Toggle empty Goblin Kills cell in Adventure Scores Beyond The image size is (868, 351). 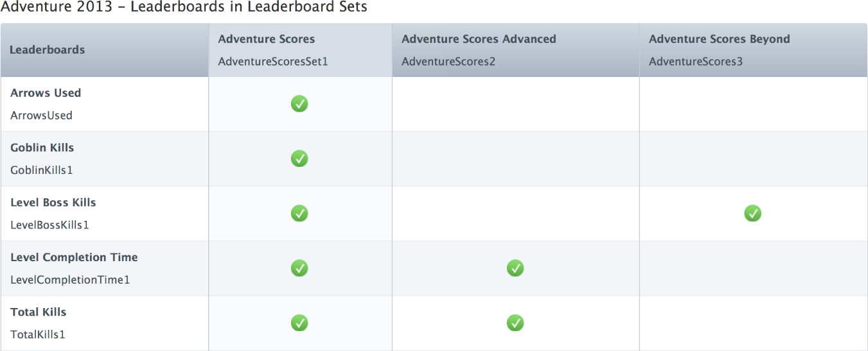(753, 158)
